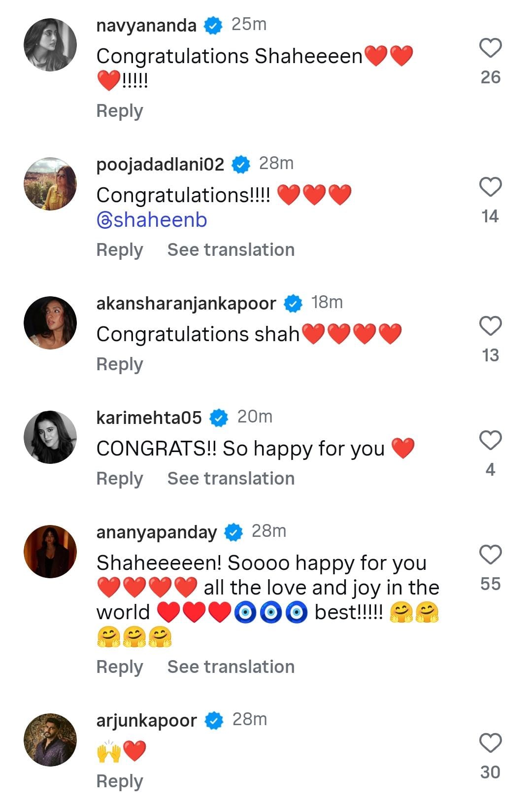The image size is (532, 806).
Task: Show translation for ananyapanday's comment
Action: click(x=231, y=667)
